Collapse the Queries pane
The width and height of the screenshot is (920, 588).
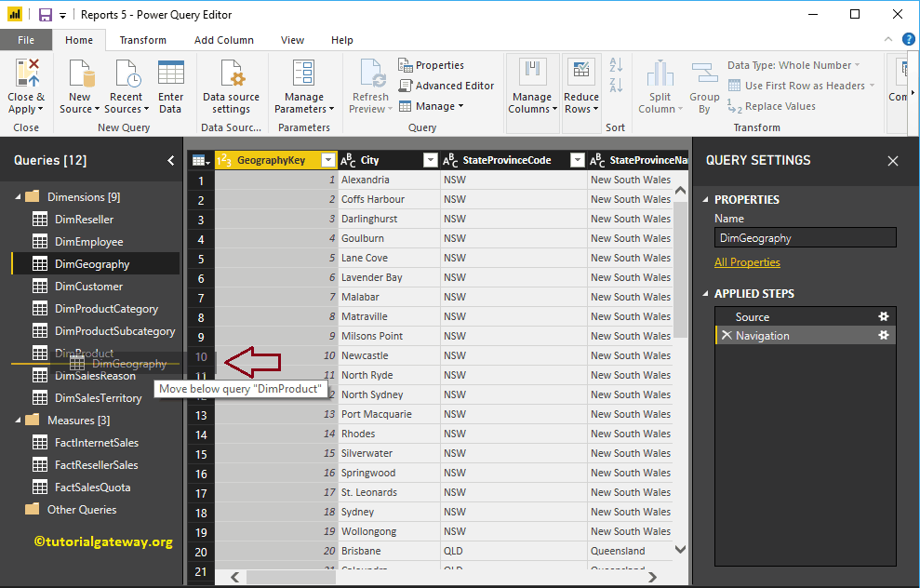(x=169, y=160)
